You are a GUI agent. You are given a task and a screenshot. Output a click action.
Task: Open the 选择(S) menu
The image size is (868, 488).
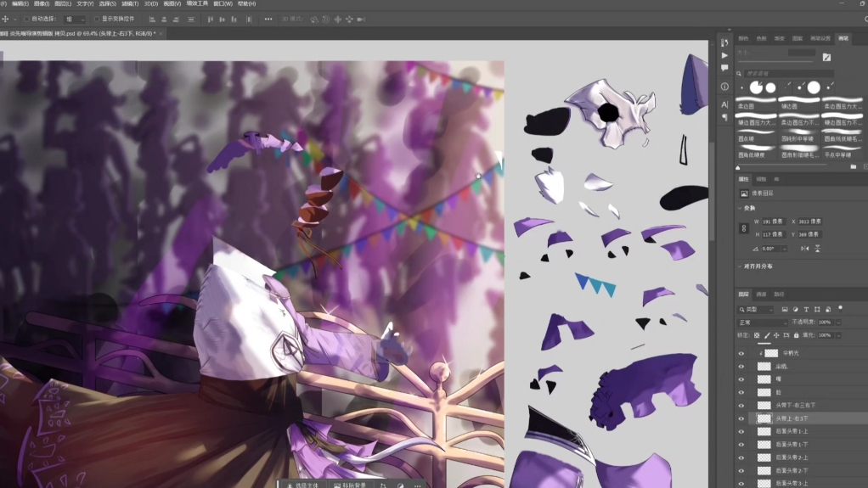pyautogui.click(x=107, y=4)
